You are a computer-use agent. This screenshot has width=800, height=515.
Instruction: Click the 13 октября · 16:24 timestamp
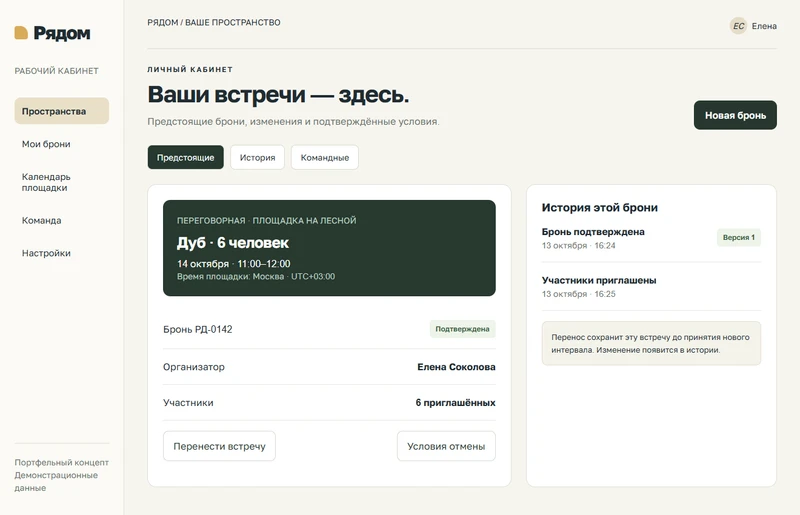579,246
